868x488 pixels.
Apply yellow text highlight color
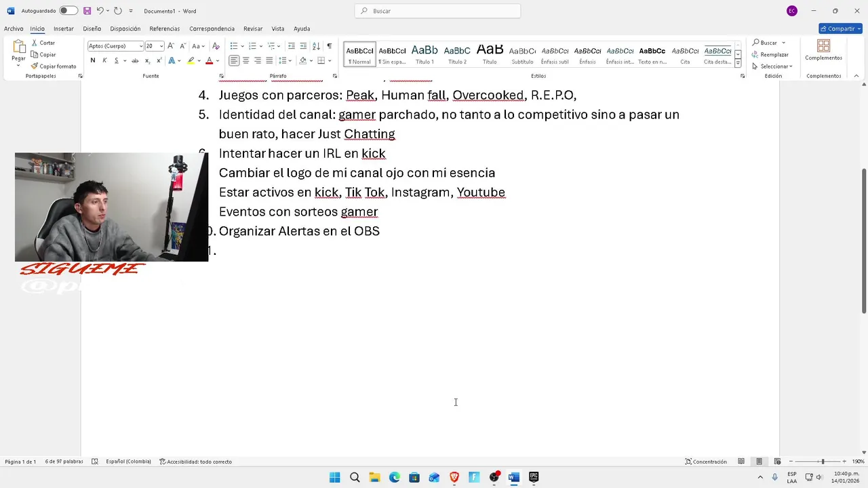click(191, 60)
